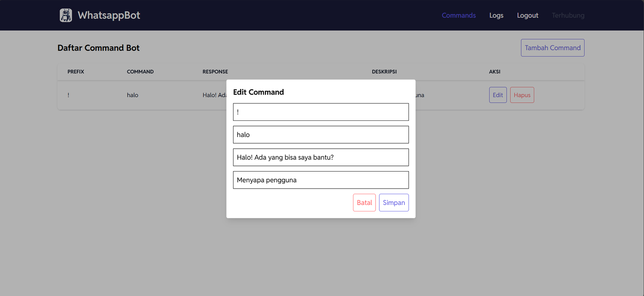Click the Hapus button in halo row
Screen dimensions: 644x296
pos(522,95)
